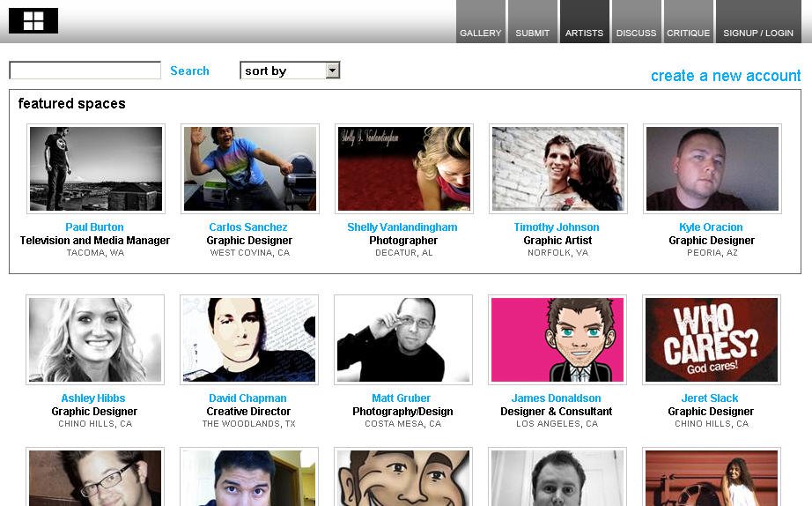Click the James Donaldson name link

pos(557,398)
